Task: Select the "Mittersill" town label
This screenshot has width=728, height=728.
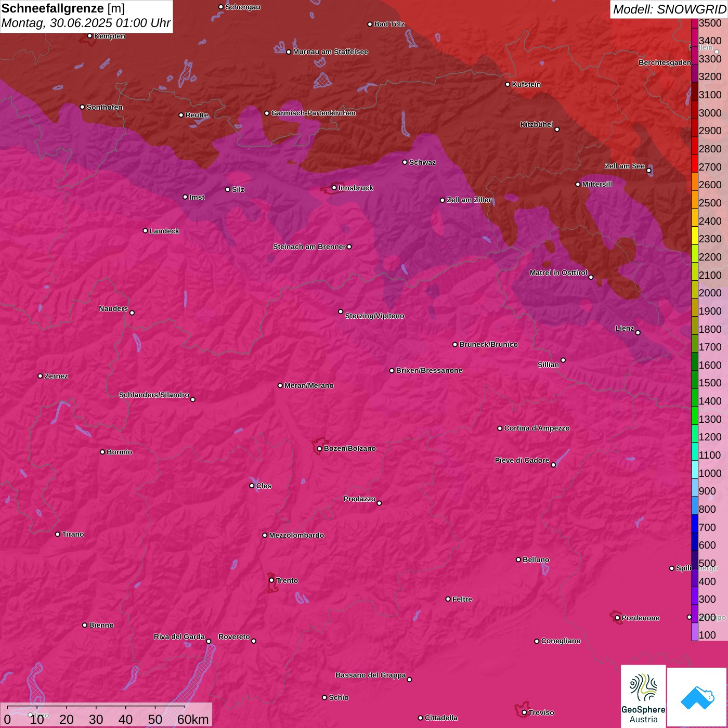Action: pyautogui.click(x=597, y=184)
